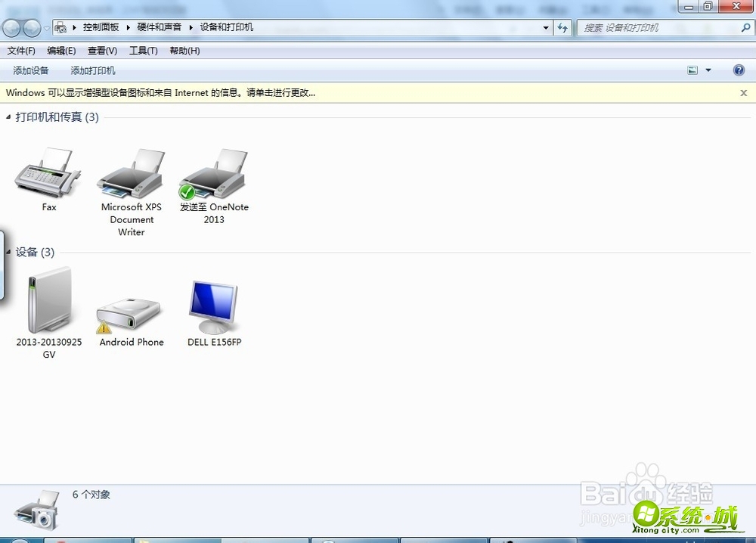Open the 2013-20130925 GV drive device
Screen dimensions: 756x543
click(48, 303)
